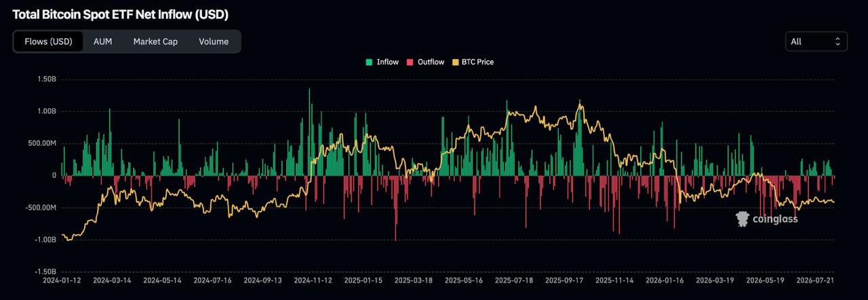Click the 2024-01-12 date label
Viewport: 868px width, 300px height.
tap(62, 280)
